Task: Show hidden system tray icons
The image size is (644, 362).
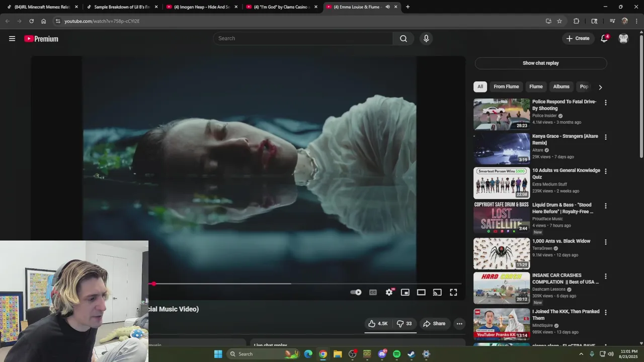Action: tap(581, 354)
